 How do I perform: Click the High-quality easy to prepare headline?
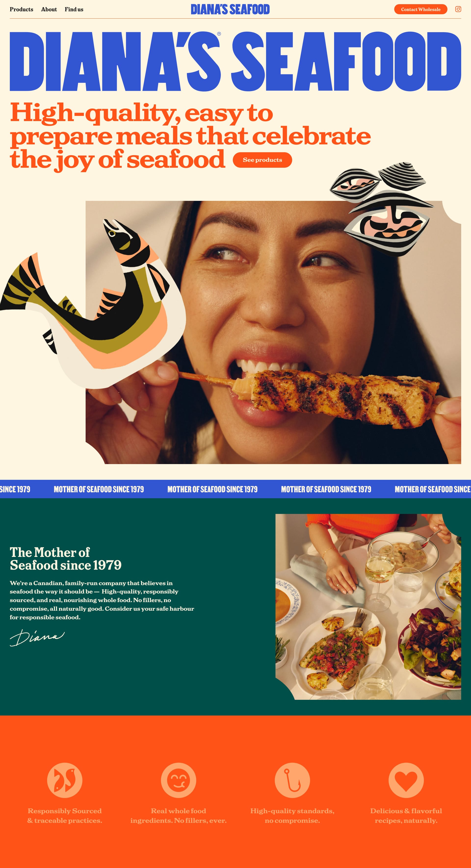pyautogui.click(x=190, y=136)
